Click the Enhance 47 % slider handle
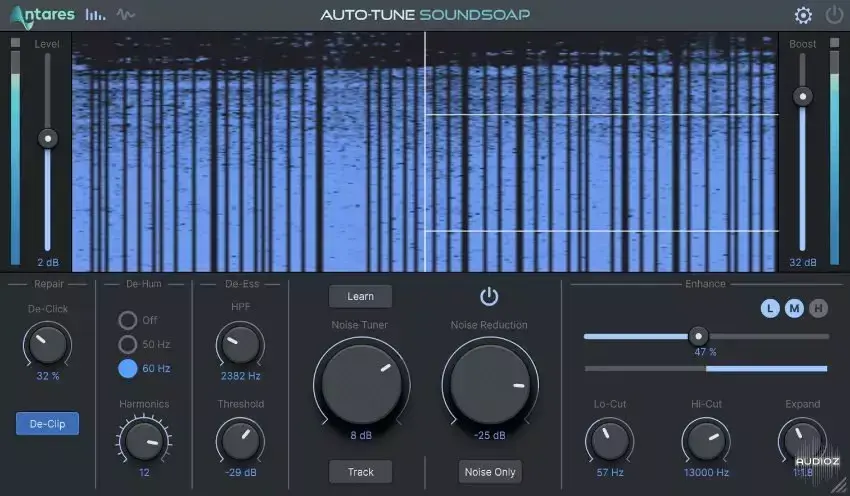This screenshot has width=850, height=496. coord(698,336)
